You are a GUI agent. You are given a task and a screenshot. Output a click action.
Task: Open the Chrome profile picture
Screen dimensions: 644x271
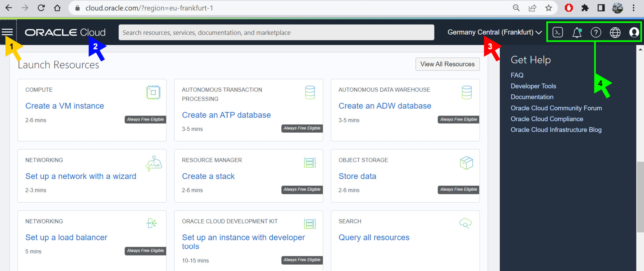617,8
